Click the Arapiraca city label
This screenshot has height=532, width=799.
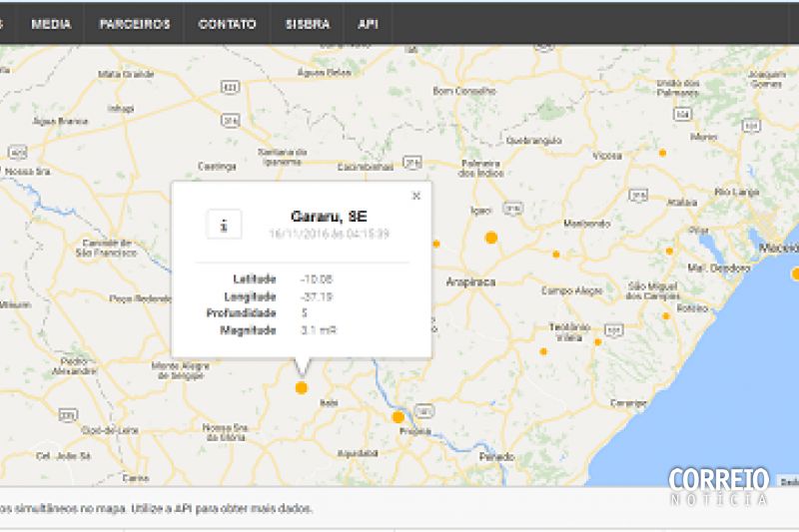[470, 281]
